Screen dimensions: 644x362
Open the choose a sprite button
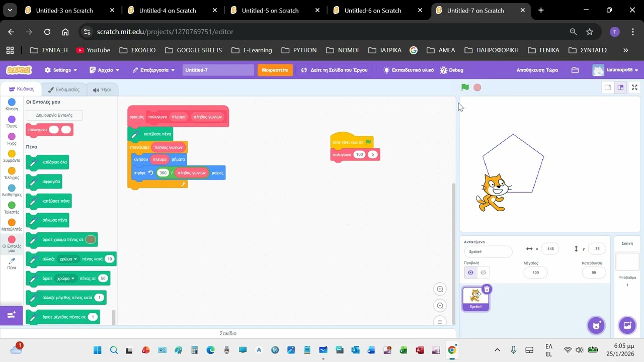point(596,325)
